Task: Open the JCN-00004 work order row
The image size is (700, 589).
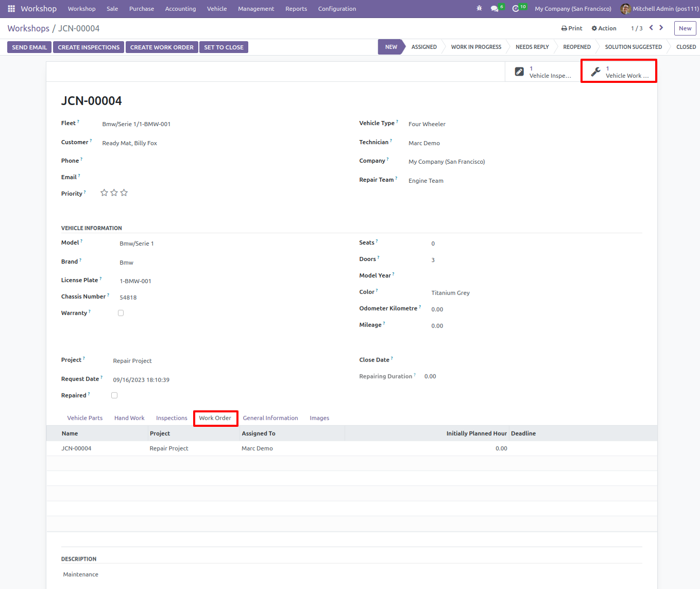Action: coord(352,448)
